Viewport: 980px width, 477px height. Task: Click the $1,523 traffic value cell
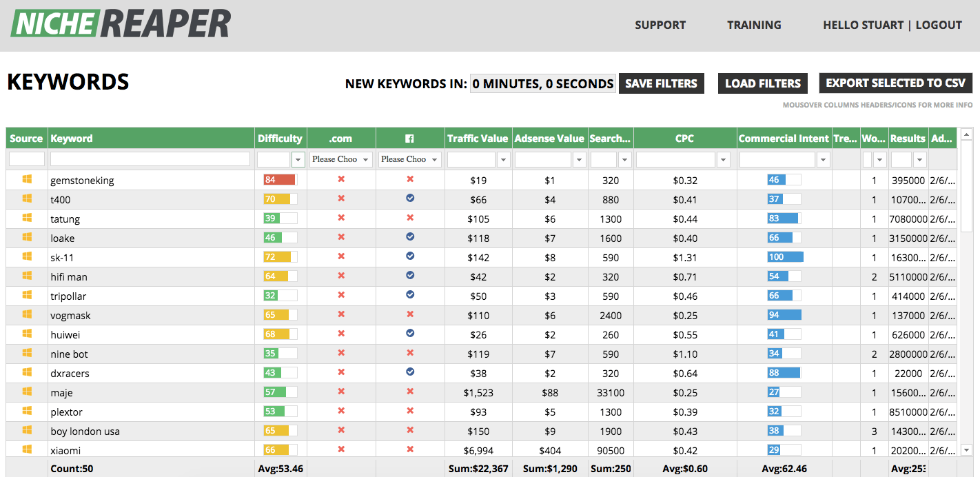click(x=478, y=393)
